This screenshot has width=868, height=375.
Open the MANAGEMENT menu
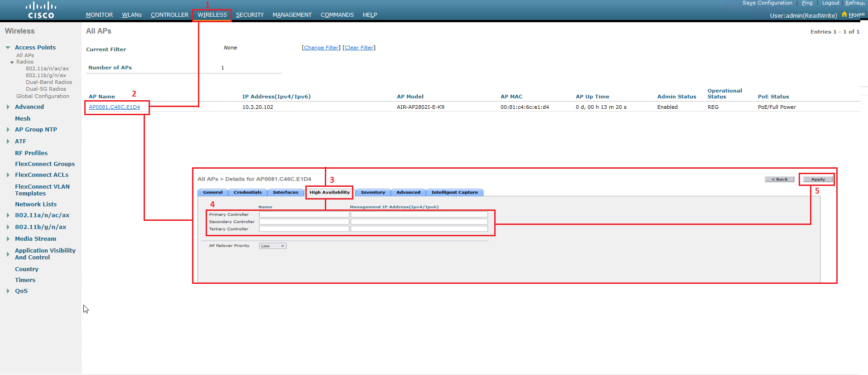(x=292, y=15)
